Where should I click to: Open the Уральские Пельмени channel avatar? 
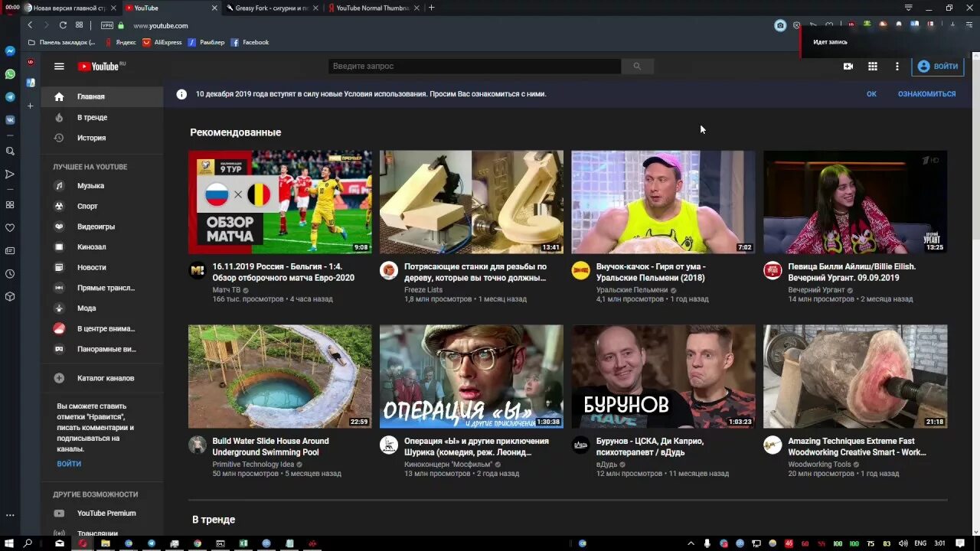point(581,270)
